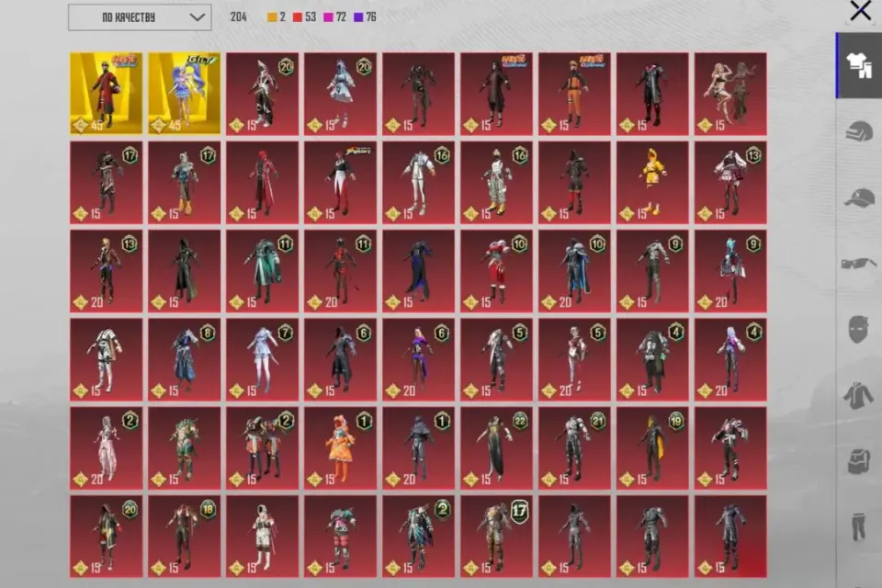Open the glasses category icon
Viewport: 882px width, 588px height.
tap(858, 264)
